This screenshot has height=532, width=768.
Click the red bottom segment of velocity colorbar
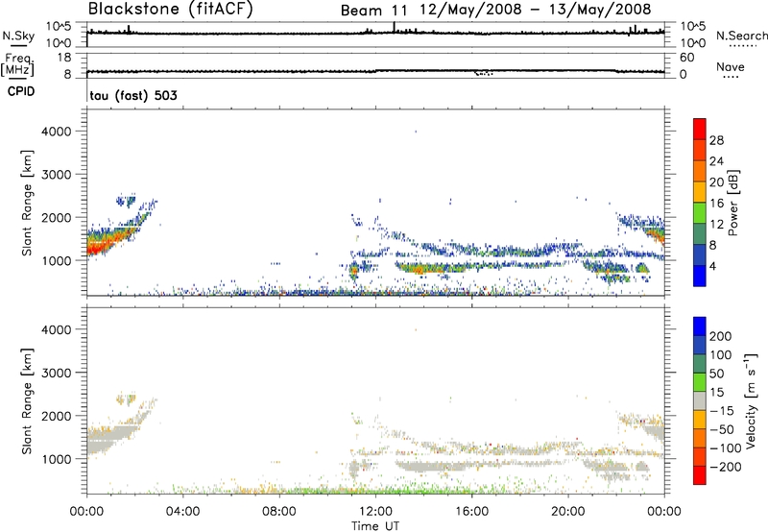click(x=700, y=475)
